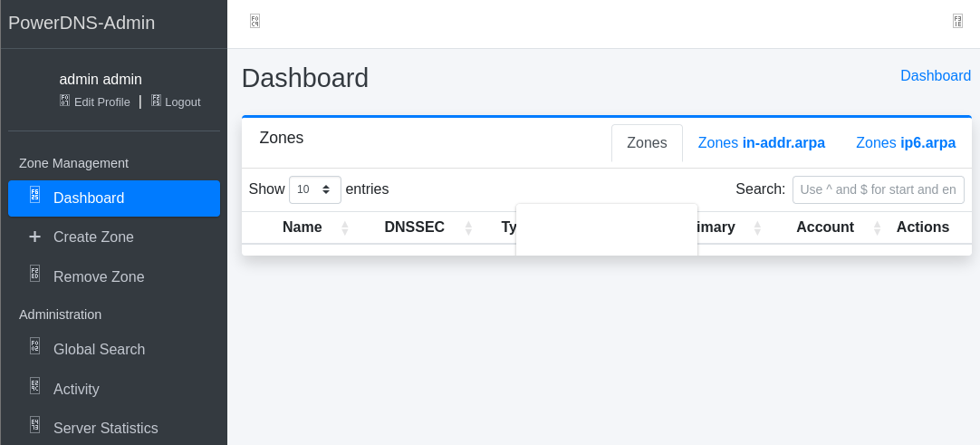Click the Dashboard breadcrumb link
The image size is (980, 445).
coord(935,76)
